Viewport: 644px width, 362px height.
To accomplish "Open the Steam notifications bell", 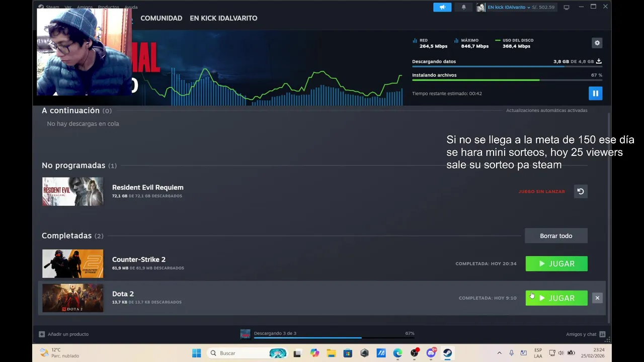I will pyautogui.click(x=464, y=7).
